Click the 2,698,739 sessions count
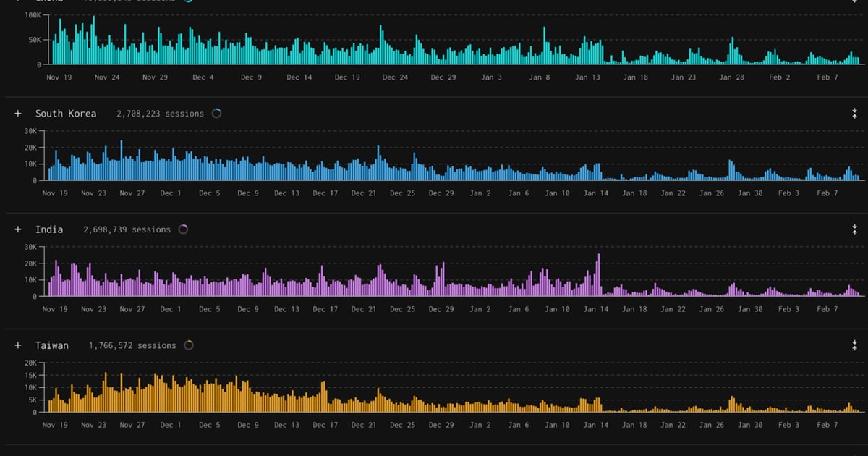Image resolution: width=868 pixels, height=456 pixels. (127, 229)
